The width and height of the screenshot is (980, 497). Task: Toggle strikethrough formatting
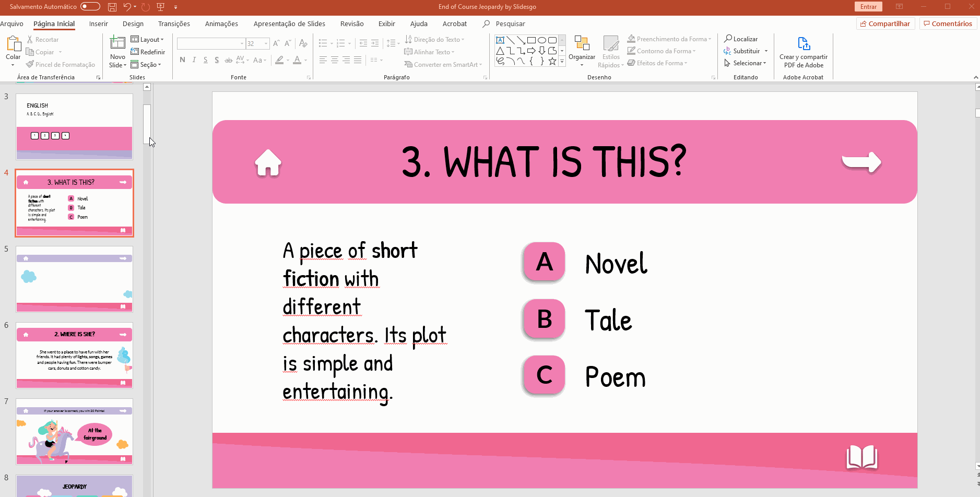228,60
